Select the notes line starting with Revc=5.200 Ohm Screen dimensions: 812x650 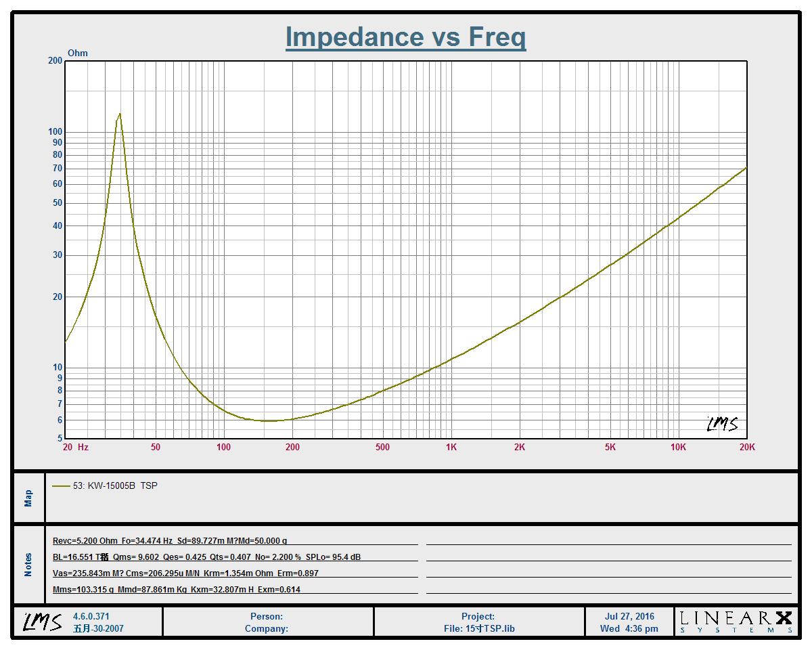tap(169, 541)
